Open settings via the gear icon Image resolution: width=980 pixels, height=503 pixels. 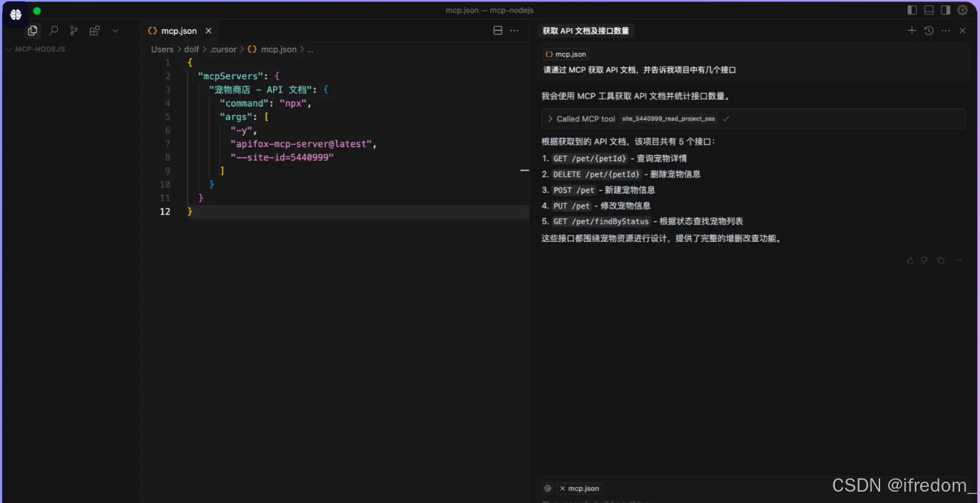tap(962, 10)
